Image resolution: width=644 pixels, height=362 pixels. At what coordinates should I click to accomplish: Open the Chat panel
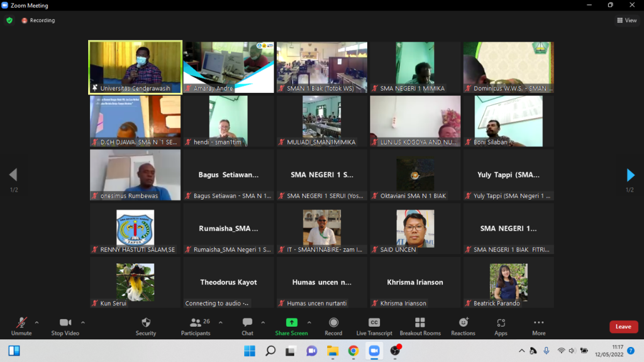pyautogui.click(x=247, y=326)
